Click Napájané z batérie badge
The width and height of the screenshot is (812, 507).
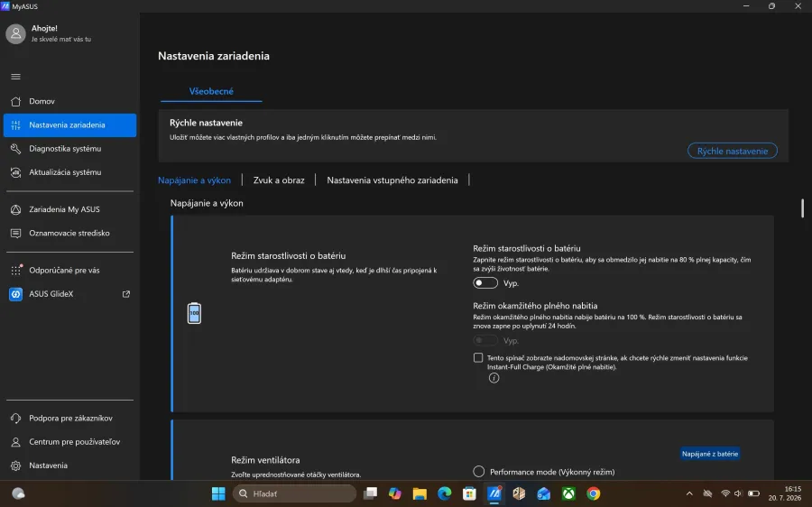pos(710,454)
